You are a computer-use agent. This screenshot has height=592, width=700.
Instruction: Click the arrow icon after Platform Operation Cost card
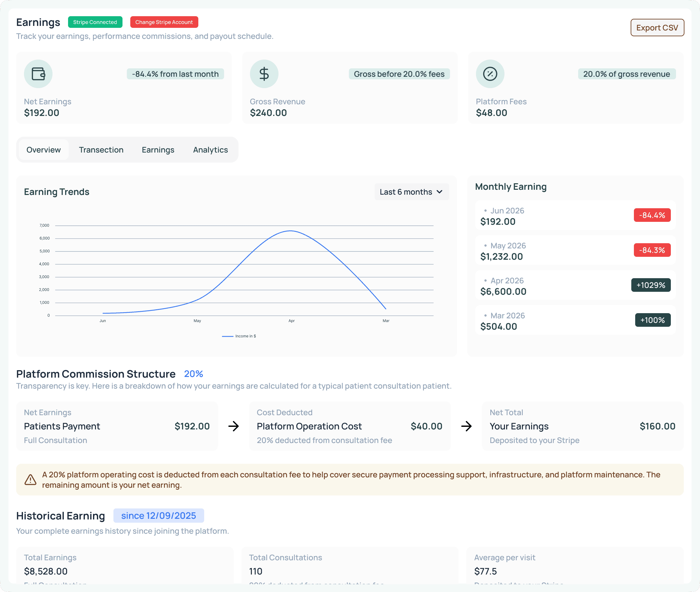point(466,426)
